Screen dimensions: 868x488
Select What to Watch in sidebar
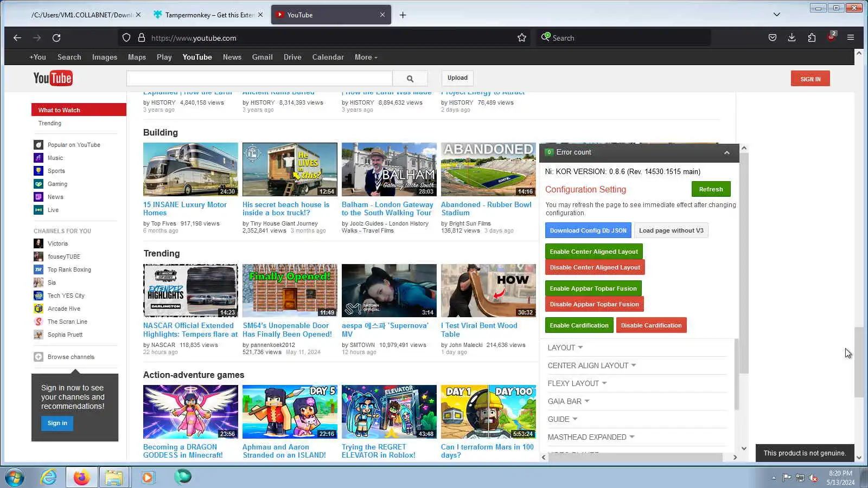[x=79, y=110]
